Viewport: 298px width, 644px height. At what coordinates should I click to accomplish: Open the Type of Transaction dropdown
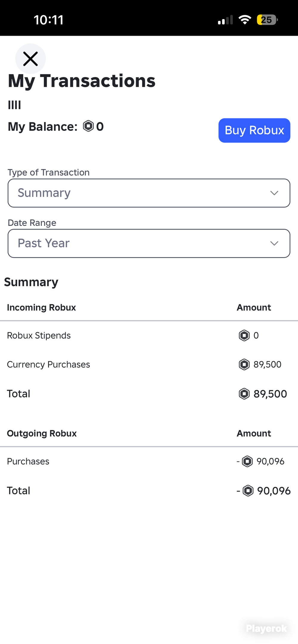click(149, 193)
